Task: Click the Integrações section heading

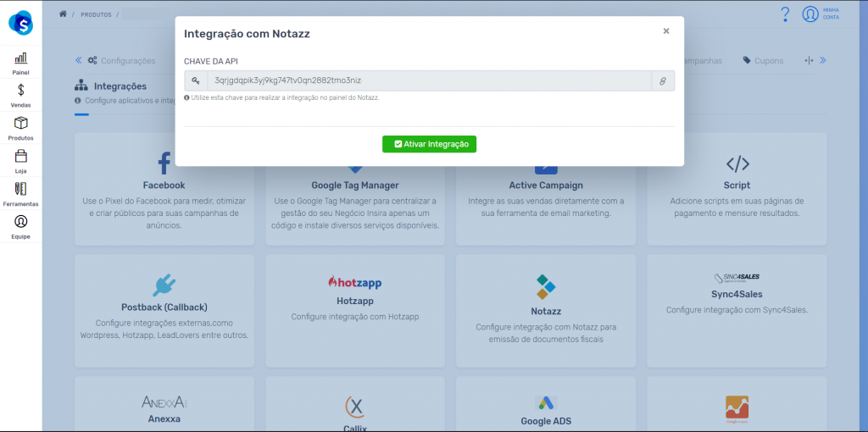Action: click(120, 86)
